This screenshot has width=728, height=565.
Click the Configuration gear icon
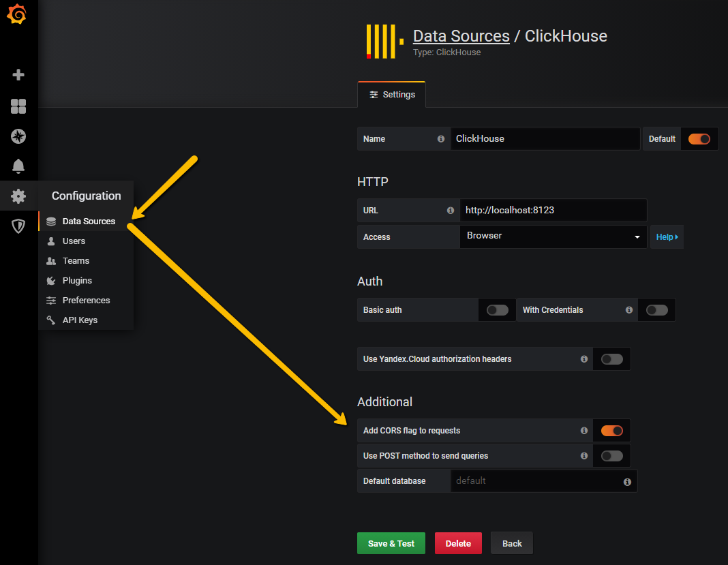[18, 196]
